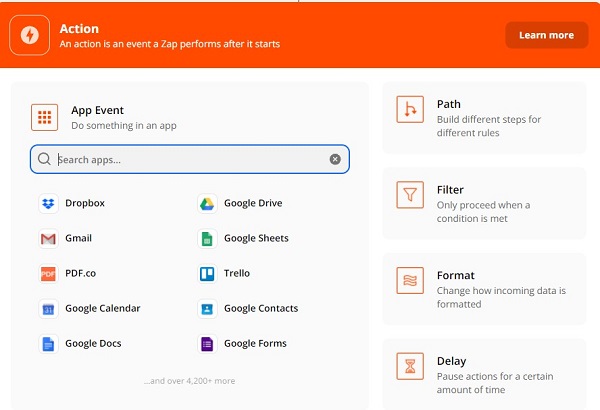Screen dimensions: 600x410
Task: Select the Gmail envelope icon
Action: (48, 238)
